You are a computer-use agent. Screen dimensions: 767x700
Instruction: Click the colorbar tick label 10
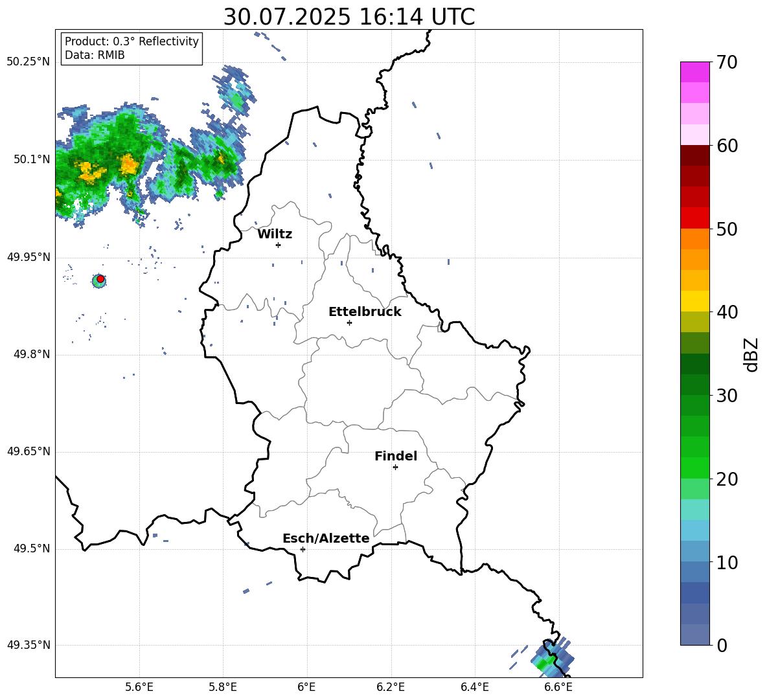click(x=727, y=562)
